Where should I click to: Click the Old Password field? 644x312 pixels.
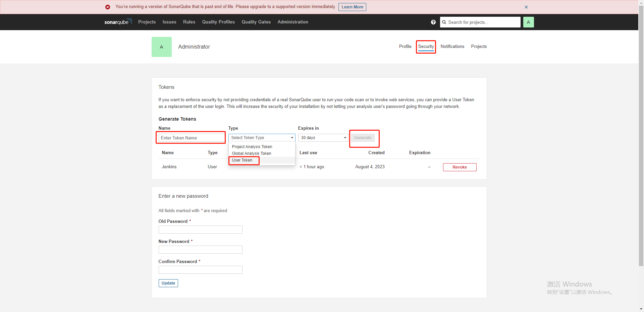coord(200,230)
